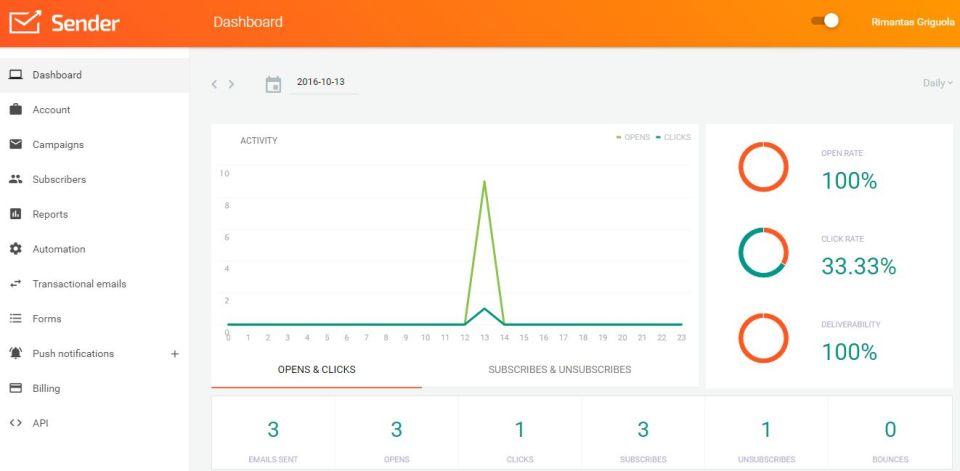Click the Subscribers people icon
This screenshot has height=471, width=960.
tap(16, 179)
